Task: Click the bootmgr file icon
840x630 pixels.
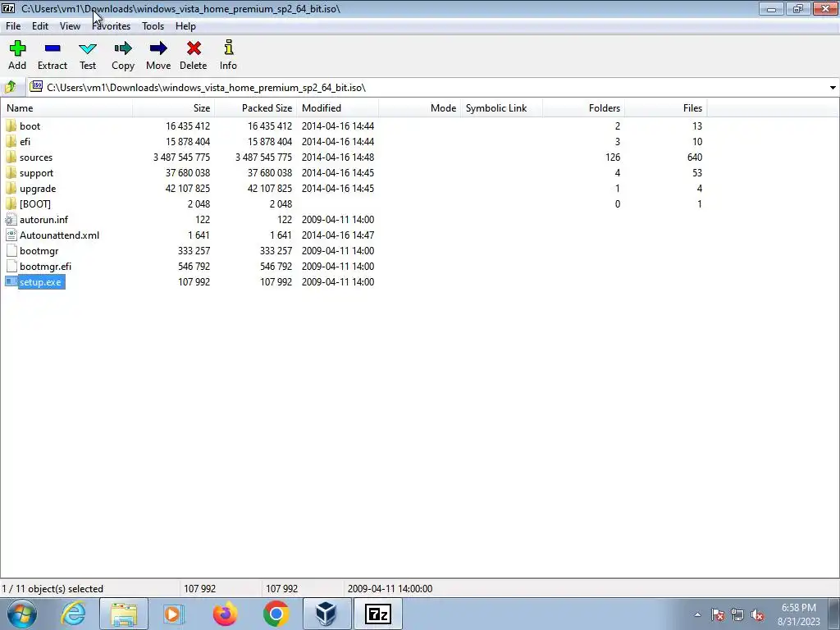Action: (x=11, y=251)
